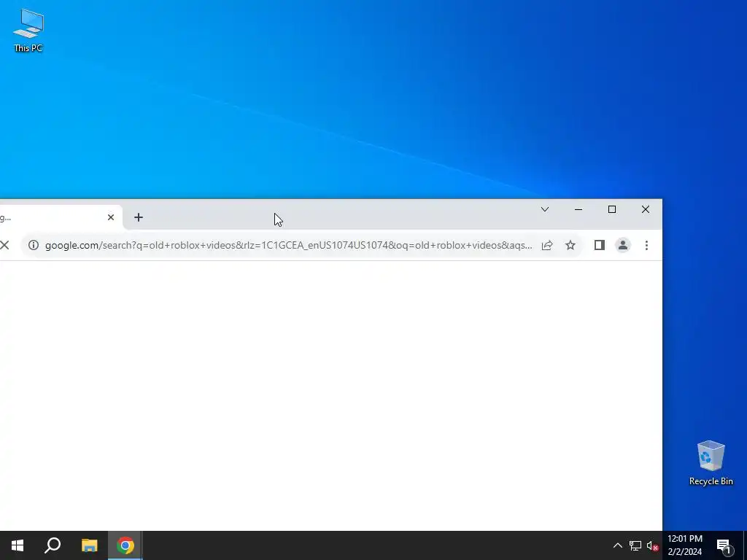The height and width of the screenshot is (560, 747).
Task: Stop loading the page
Action: pos(5,245)
